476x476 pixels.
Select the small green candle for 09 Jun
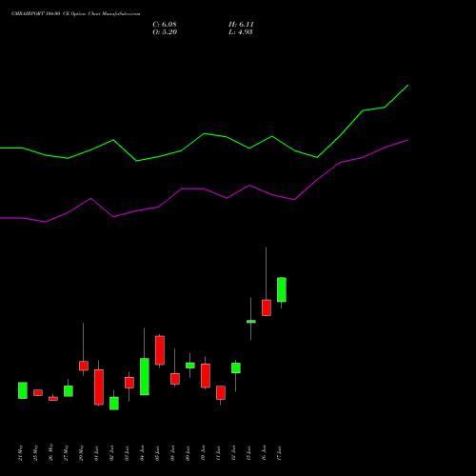190,366
